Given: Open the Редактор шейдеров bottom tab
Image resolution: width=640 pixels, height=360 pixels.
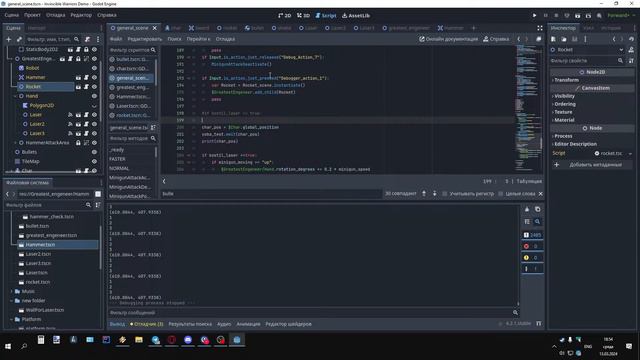Looking at the screenshot, I should (288, 324).
